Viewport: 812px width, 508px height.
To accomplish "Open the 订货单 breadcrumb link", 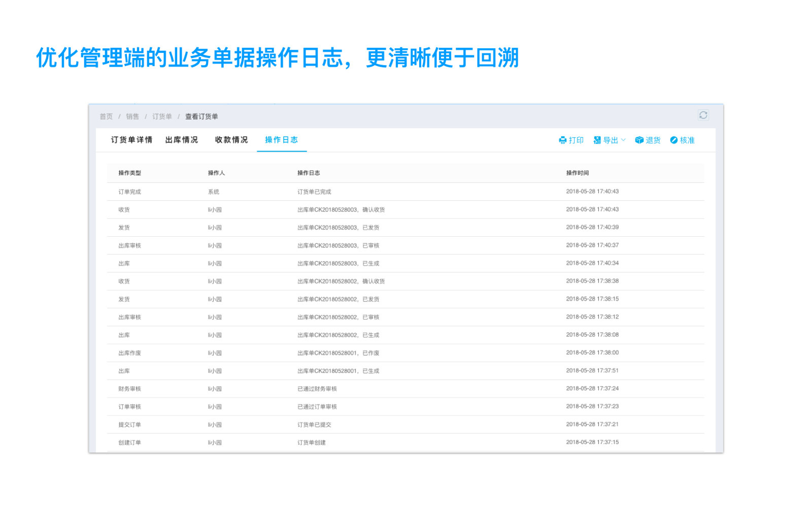I will coord(162,117).
